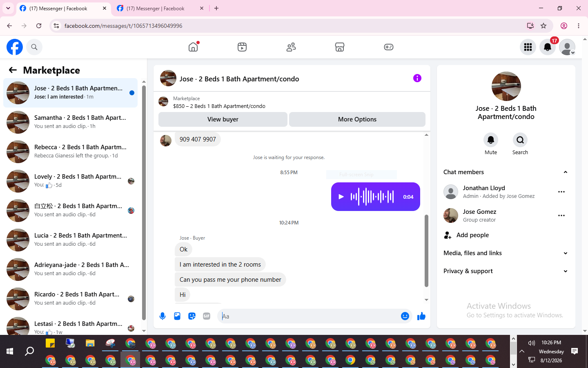The image size is (588, 368).
Task: Open the Samantha conversation
Action: [71, 122]
